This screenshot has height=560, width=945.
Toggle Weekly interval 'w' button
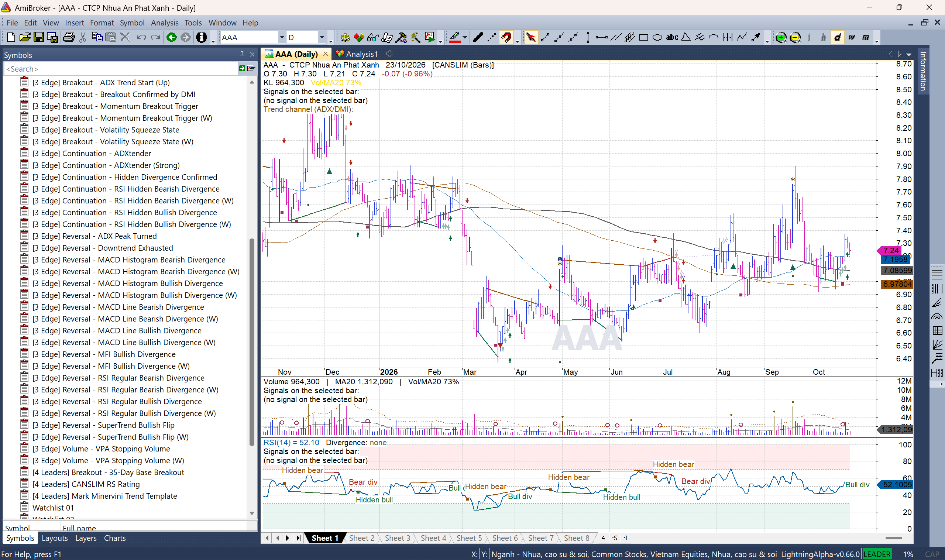[x=852, y=37]
